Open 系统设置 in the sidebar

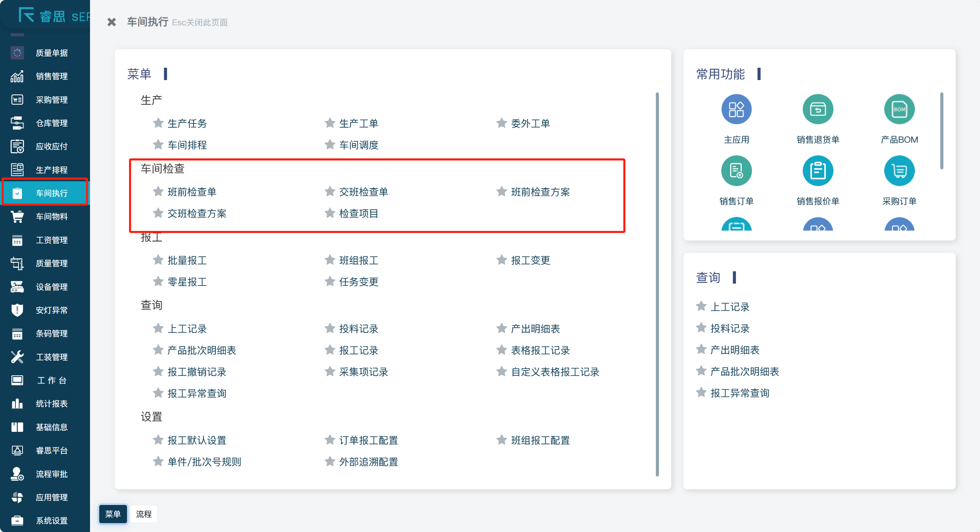point(51,521)
